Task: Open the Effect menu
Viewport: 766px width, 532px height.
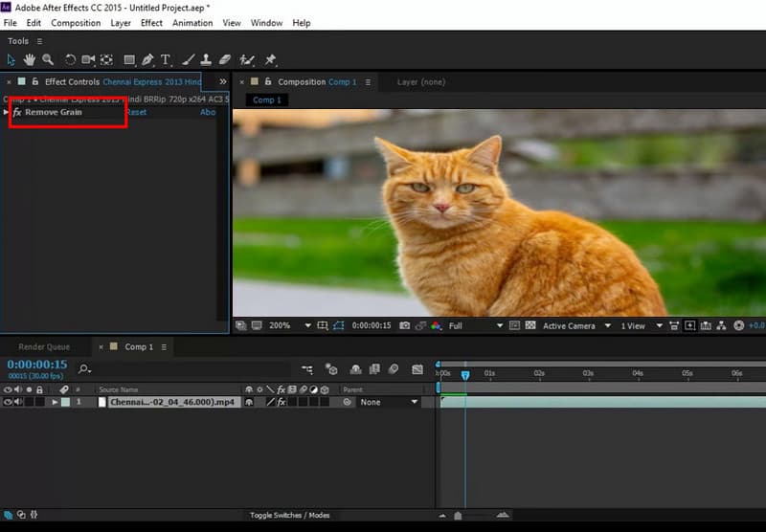Action: [x=151, y=23]
